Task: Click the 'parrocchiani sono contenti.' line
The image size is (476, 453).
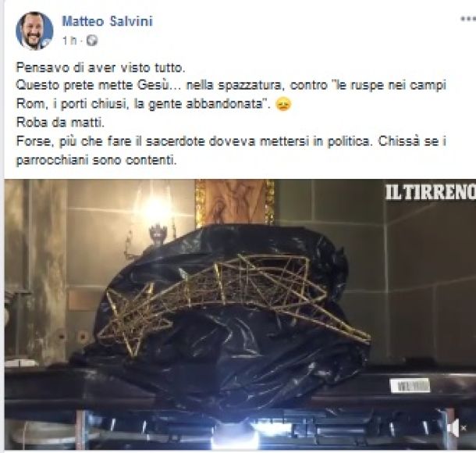Action: 96,160
